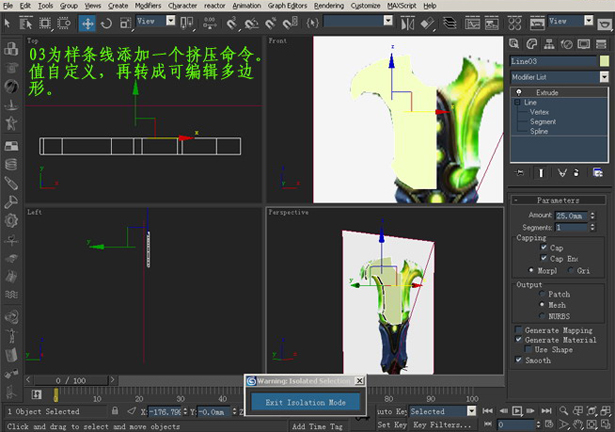Toggle the Extrude modifier lightbulb icon
This screenshot has height=432, width=615.
pyautogui.click(x=520, y=92)
